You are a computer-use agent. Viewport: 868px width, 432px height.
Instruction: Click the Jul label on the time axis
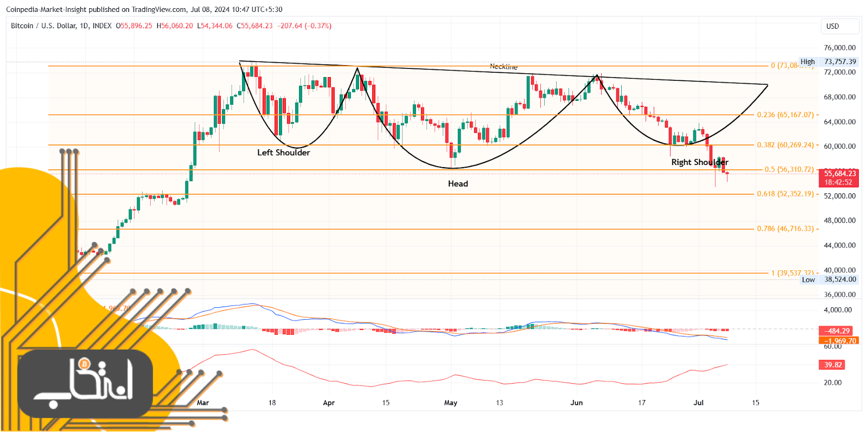[699, 403]
